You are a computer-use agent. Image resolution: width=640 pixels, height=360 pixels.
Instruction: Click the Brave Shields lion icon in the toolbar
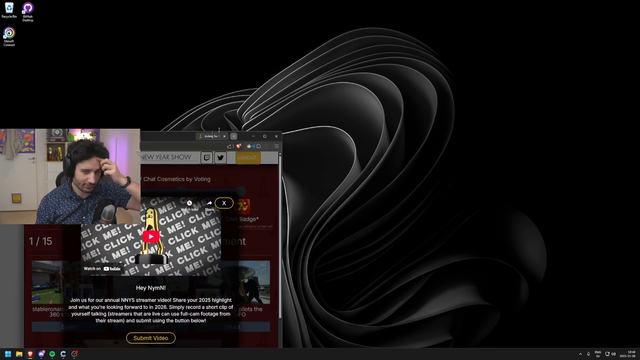[x=239, y=146]
